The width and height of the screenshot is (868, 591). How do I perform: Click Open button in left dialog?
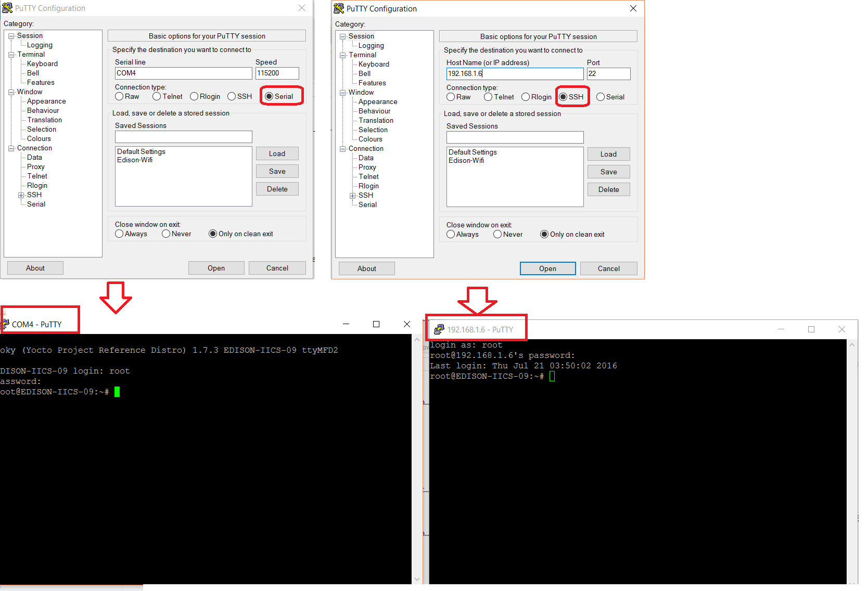tap(216, 268)
